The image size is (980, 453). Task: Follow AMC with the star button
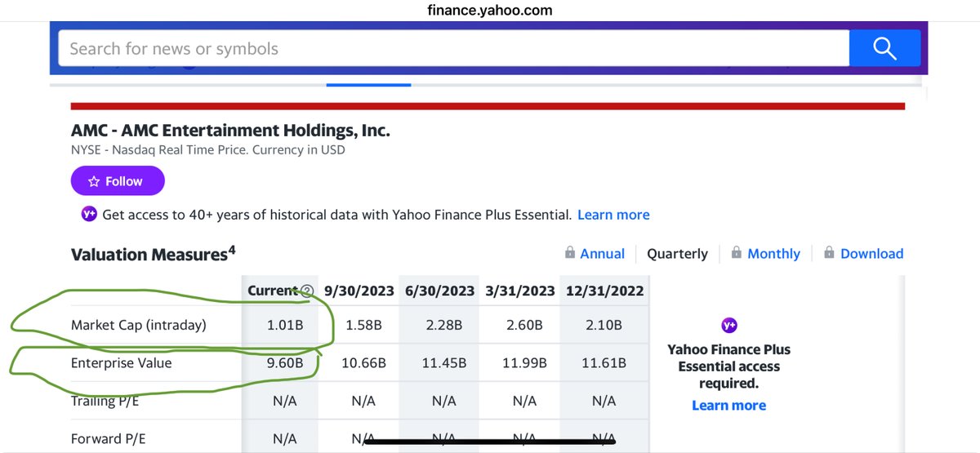tap(118, 181)
